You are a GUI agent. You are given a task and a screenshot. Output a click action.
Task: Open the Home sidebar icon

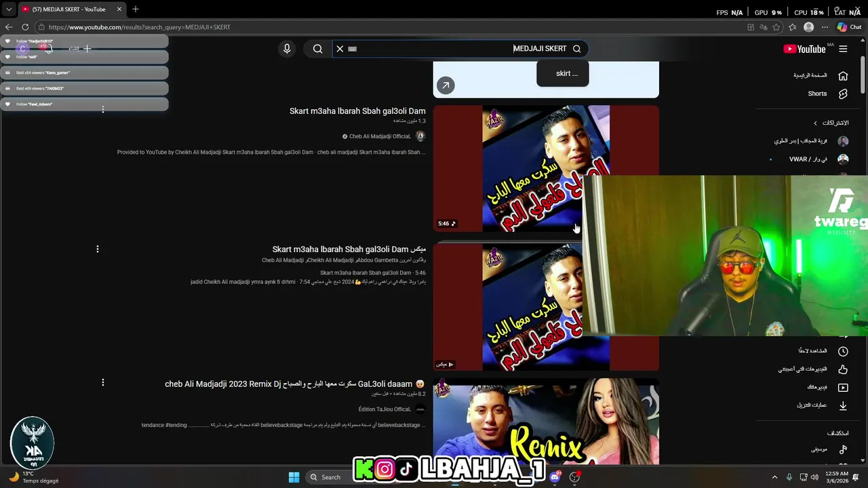pyautogui.click(x=843, y=75)
